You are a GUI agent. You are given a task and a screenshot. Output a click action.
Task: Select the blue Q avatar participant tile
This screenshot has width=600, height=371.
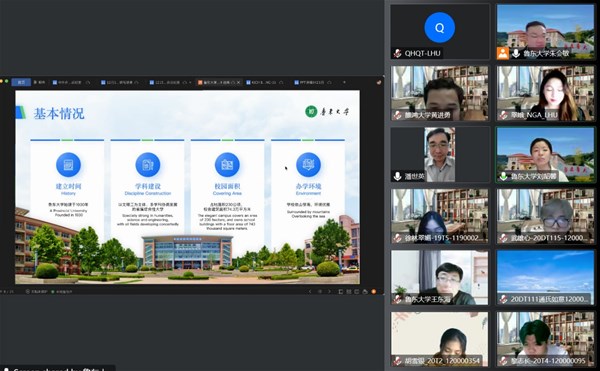pos(440,31)
